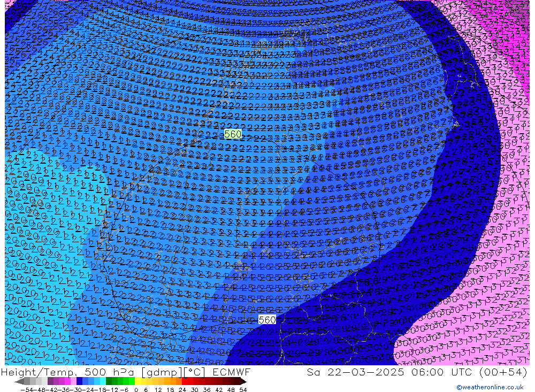
Task: Click the 54 value at legend end
Action: 243,390
